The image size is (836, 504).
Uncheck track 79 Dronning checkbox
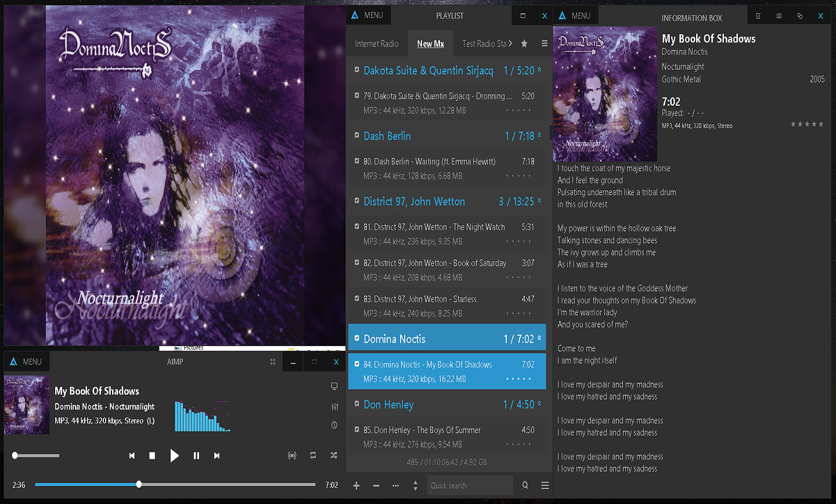357,95
